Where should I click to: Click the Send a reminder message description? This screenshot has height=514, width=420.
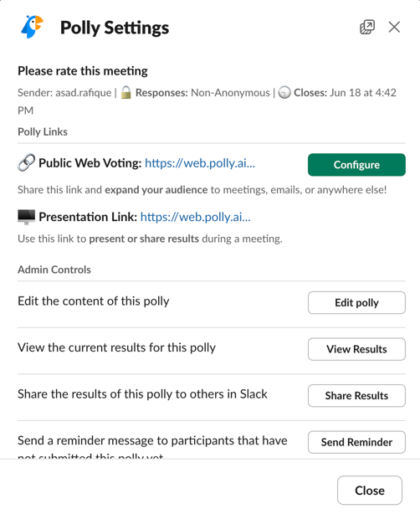coord(152,447)
